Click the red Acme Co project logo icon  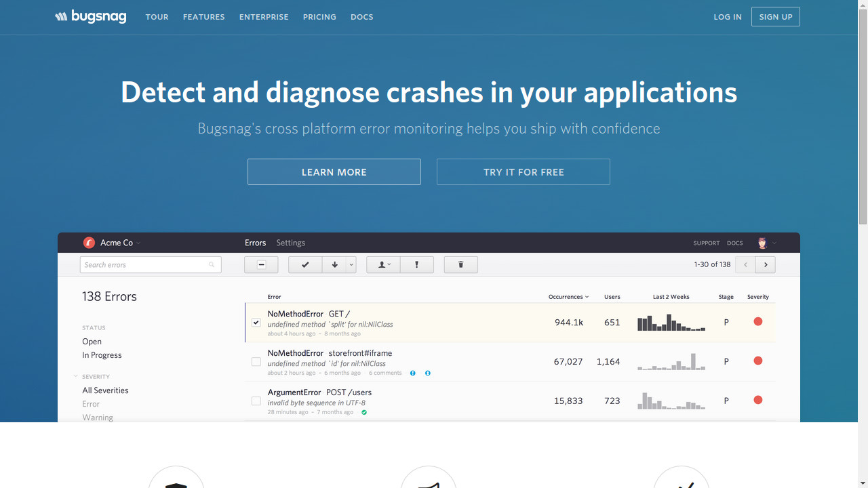89,243
